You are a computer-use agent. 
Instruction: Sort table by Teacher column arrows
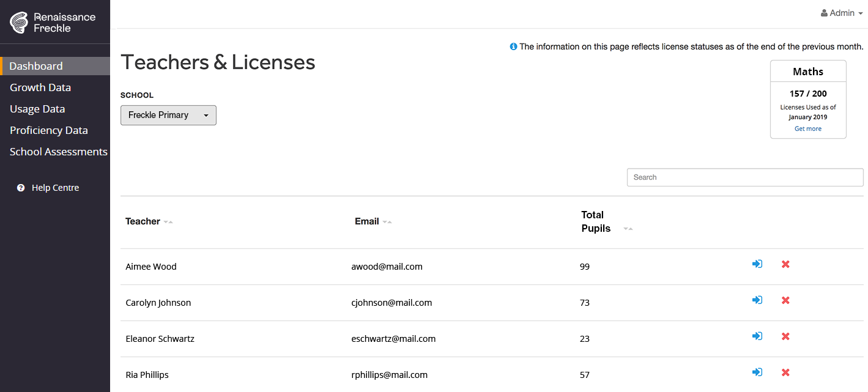pos(168,222)
